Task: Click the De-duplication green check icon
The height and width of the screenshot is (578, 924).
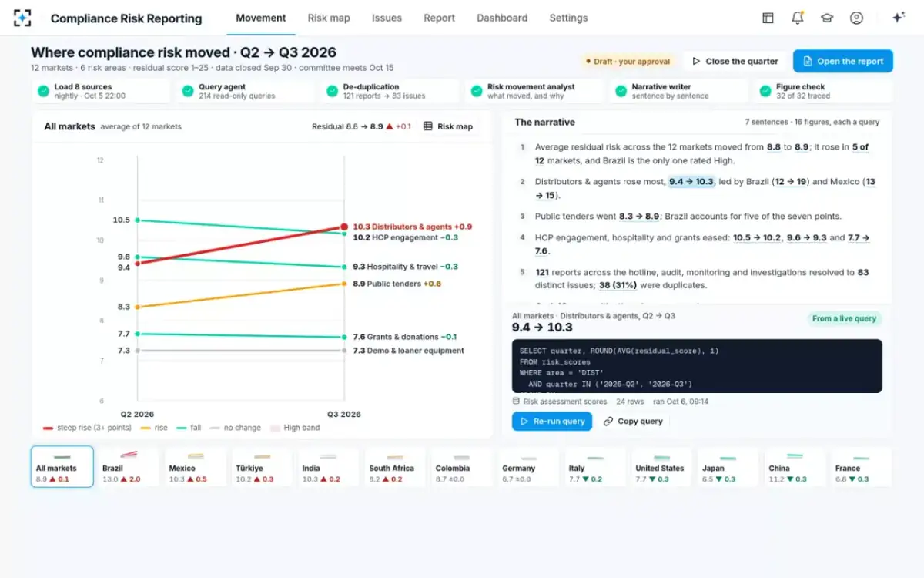Action: tap(332, 91)
